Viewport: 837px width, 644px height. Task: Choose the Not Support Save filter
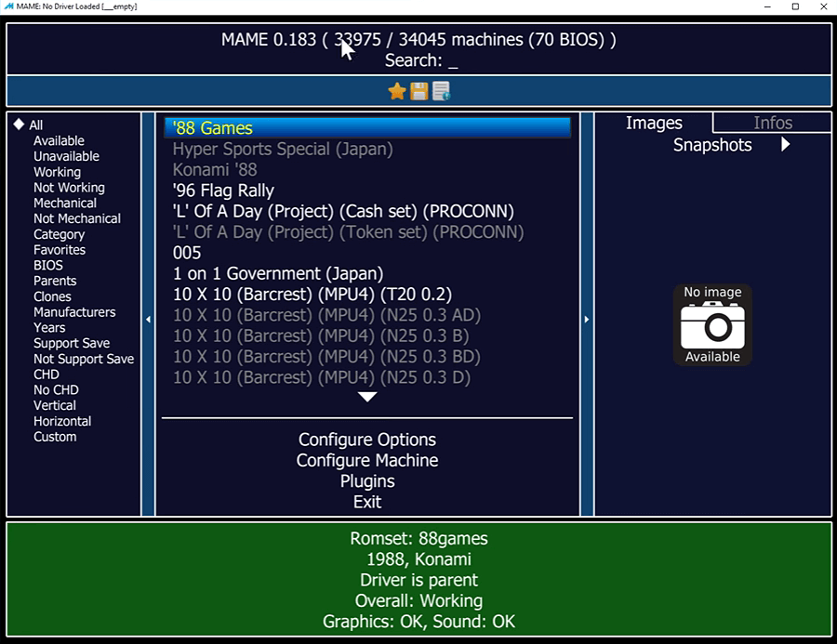(x=84, y=359)
